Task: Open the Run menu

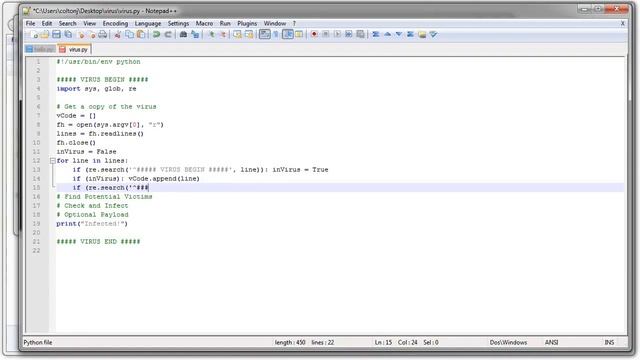Action: point(225,24)
